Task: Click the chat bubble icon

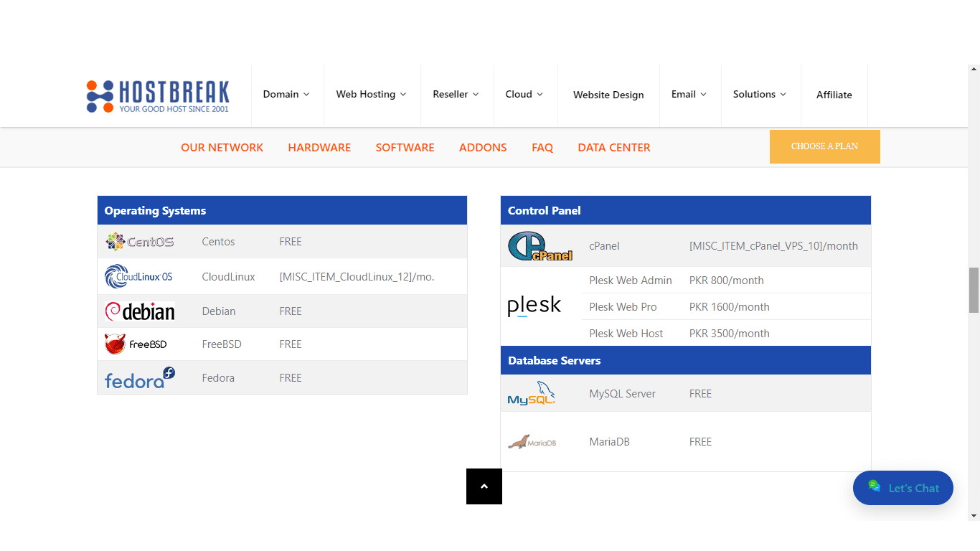Action: pos(874,486)
